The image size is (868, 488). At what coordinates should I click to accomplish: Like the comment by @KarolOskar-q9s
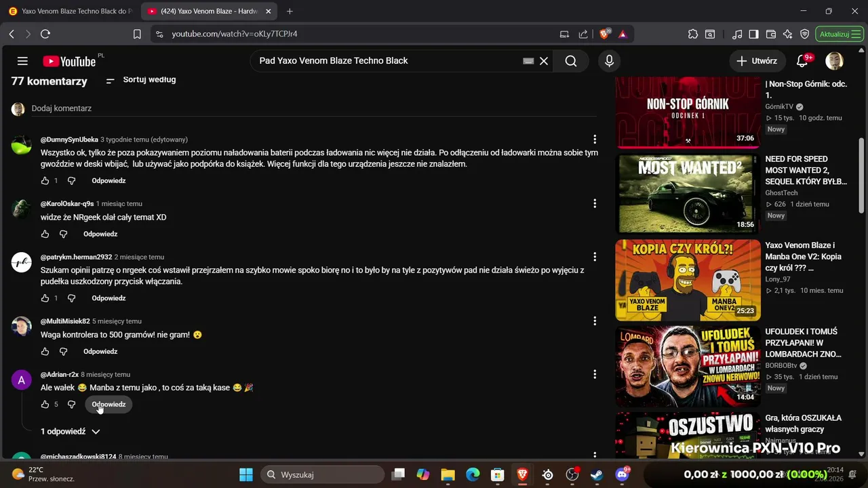tap(45, 234)
